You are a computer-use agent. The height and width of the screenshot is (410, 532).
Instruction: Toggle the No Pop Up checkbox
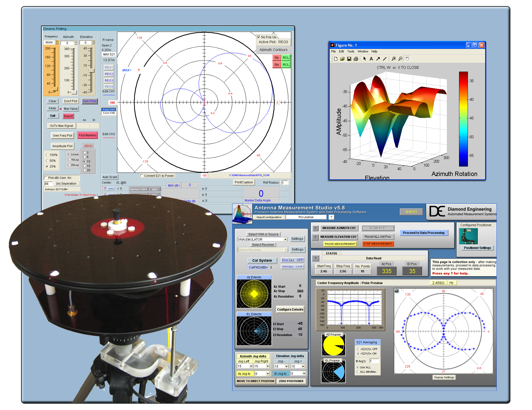(259, 37)
